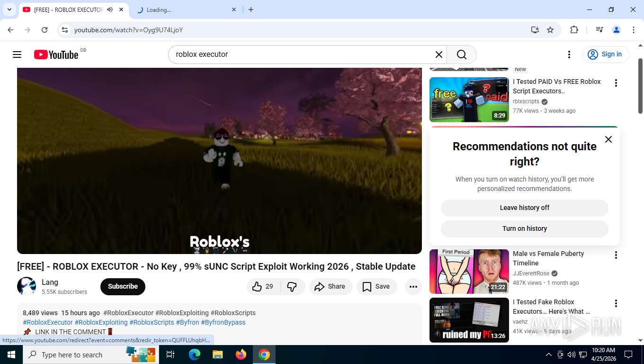Open the YouTube guide hamburger menu
This screenshot has height=364, width=644.
pos(17,55)
